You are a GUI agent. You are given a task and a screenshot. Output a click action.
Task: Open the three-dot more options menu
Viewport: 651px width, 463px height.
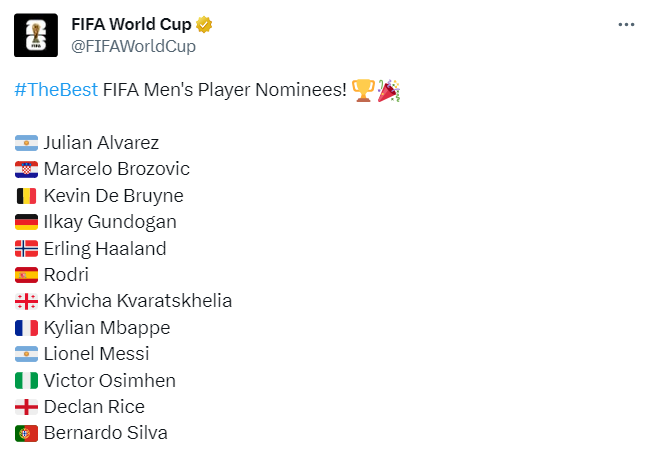[626, 25]
